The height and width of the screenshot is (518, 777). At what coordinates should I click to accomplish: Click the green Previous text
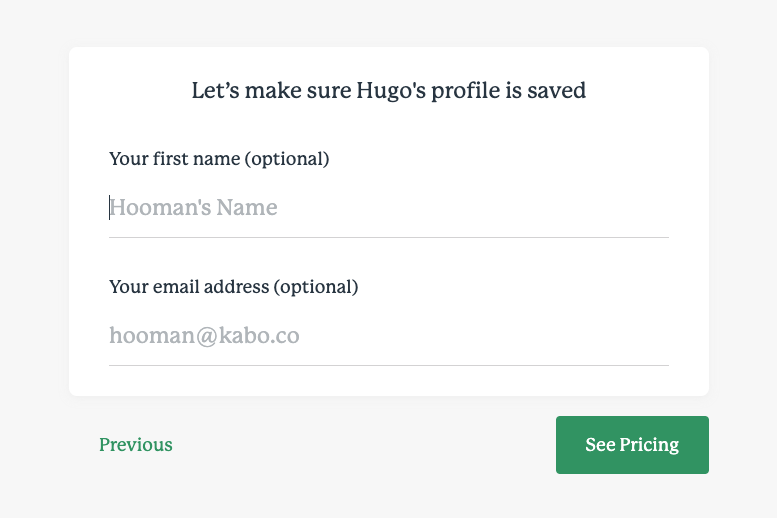tap(136, 445)
